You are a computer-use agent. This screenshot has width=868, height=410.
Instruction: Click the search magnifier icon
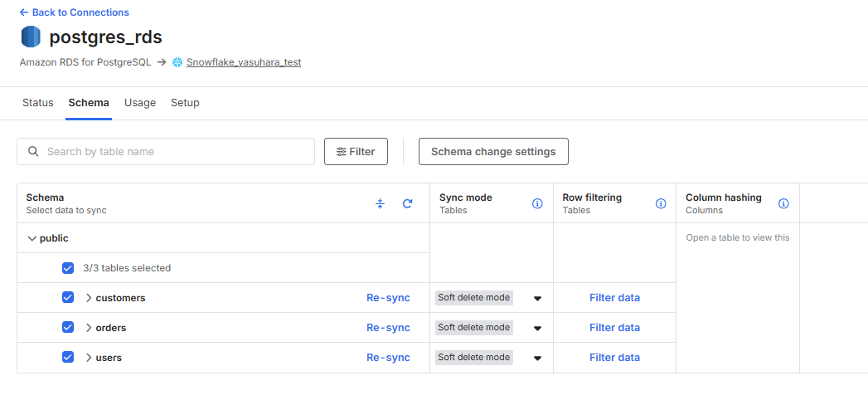tap(33, 152)
